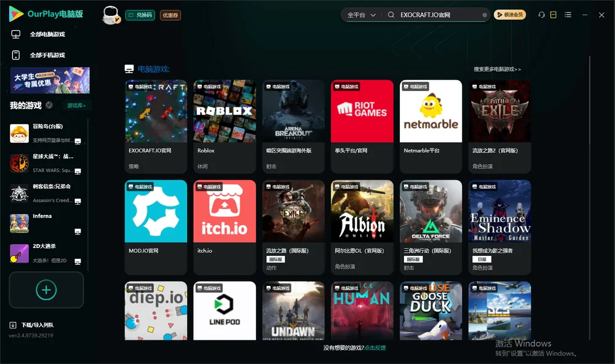Image resolution: width=615 pixels, height=364 pixels.
Task: Select the Path of Exile 2 thumbnail
Action: pyautogui.click(x=499, y=111)
